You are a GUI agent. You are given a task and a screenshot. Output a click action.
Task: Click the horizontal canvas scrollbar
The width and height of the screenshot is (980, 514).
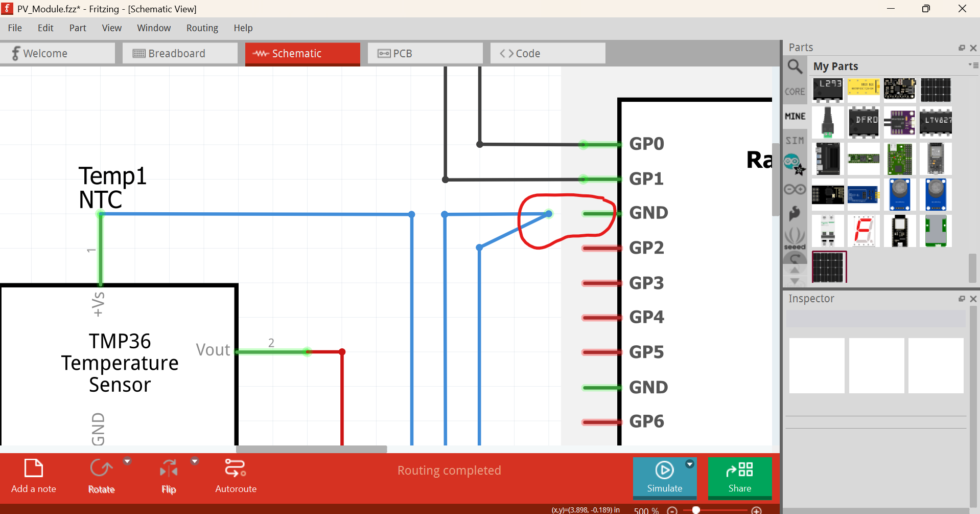tap(311, 449)
